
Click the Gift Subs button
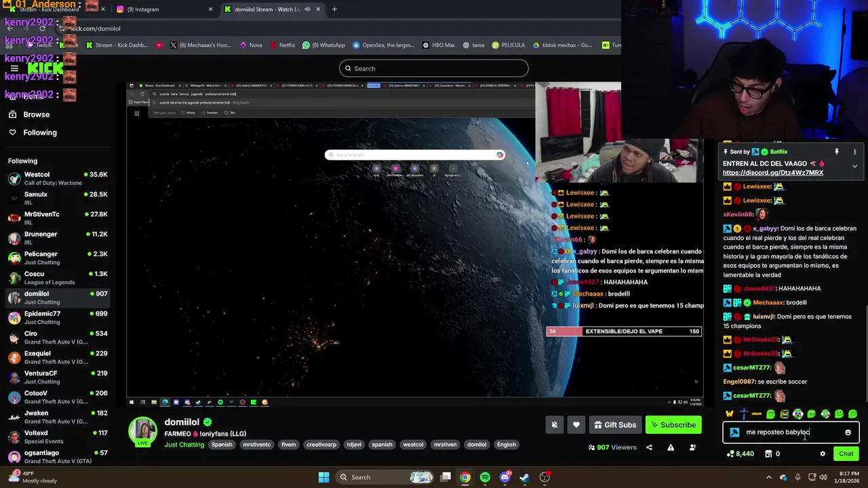(614, 425)
